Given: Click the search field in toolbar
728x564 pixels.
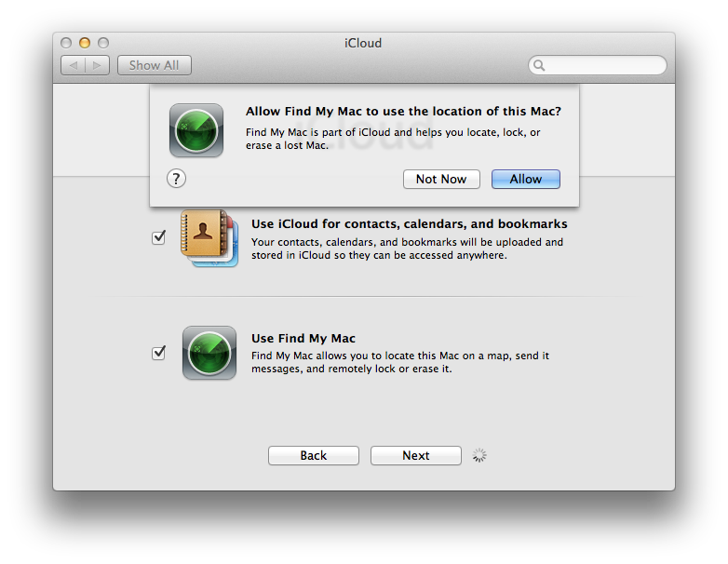Looking at the screenshot, I should tap(598, 65).
